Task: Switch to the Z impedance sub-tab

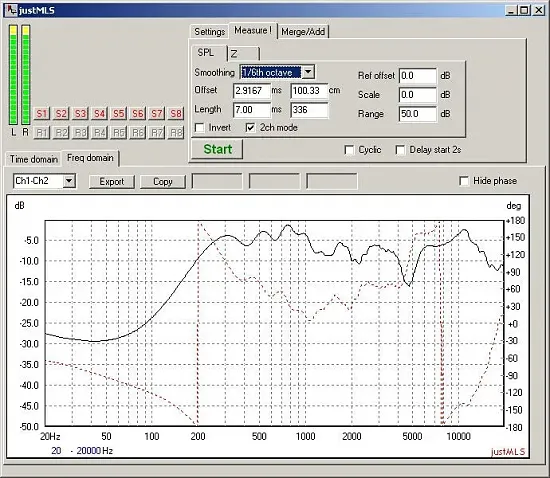Action: (x=244, y=54)
